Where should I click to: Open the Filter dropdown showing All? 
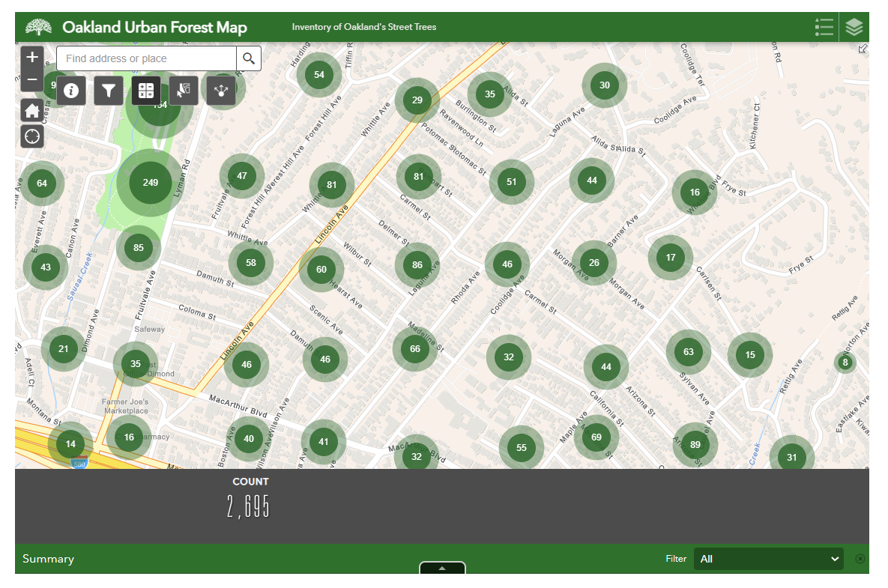(769, 559)
